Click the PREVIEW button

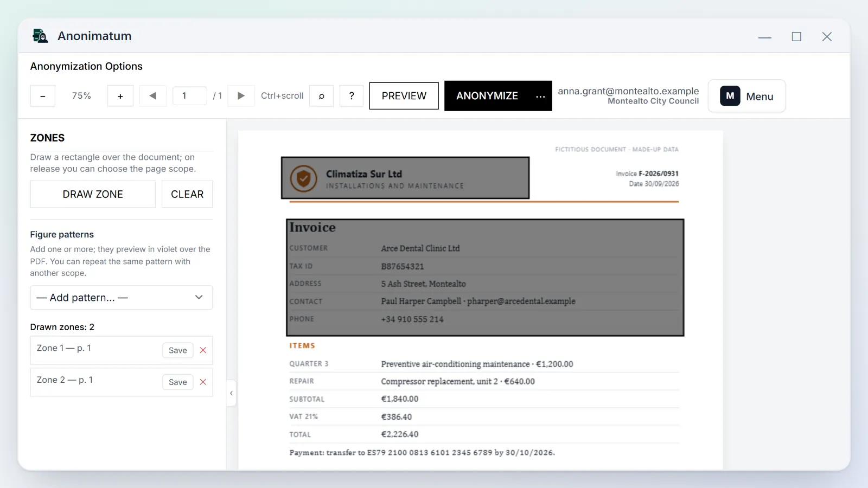click(x=404, y=96)
